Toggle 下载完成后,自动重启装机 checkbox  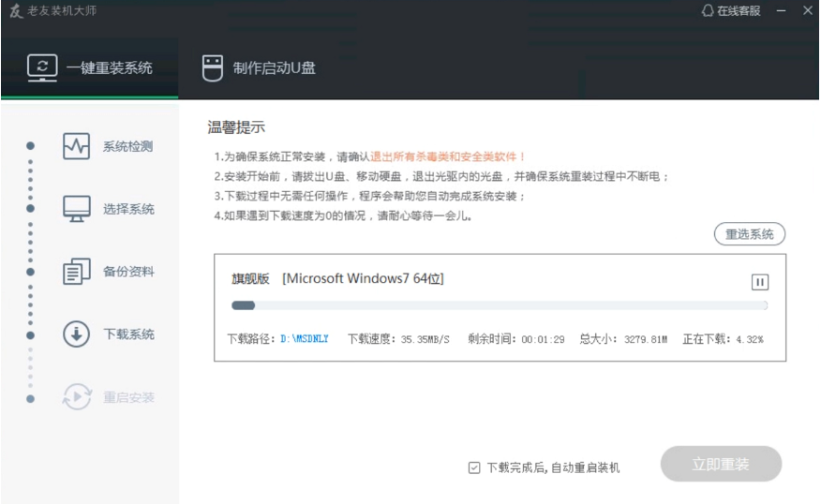[474, 467]
